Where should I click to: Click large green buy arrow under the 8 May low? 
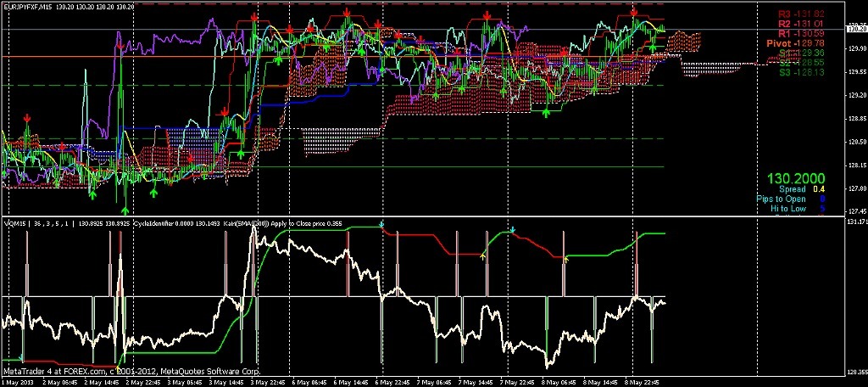pos(547,113)
